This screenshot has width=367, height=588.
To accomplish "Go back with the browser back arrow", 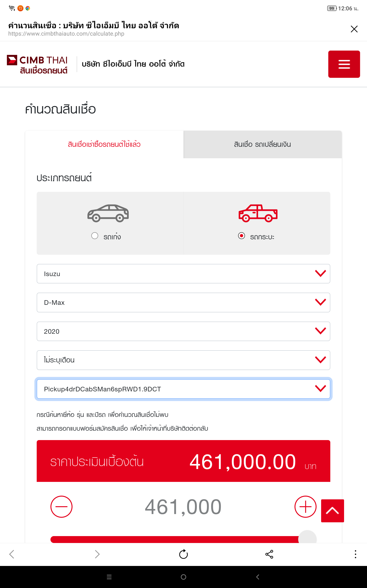I will pyautogui.click(x=12, y=554).
